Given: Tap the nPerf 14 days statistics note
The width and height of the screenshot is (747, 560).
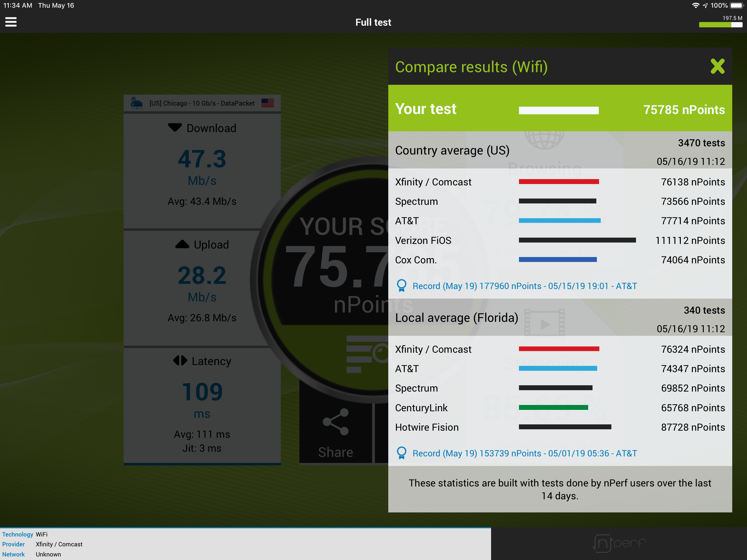Looking at the screenshot, I should 560,489.
